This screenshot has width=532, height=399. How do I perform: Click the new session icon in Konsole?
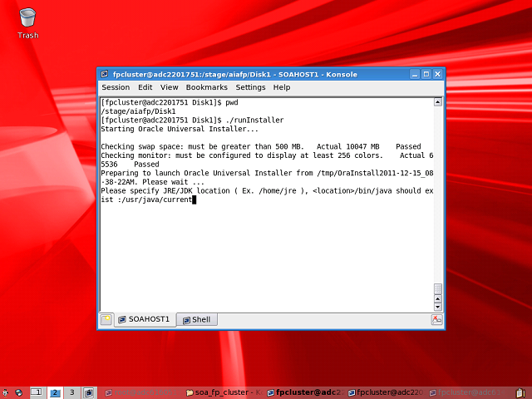click(x=106, y=319)
